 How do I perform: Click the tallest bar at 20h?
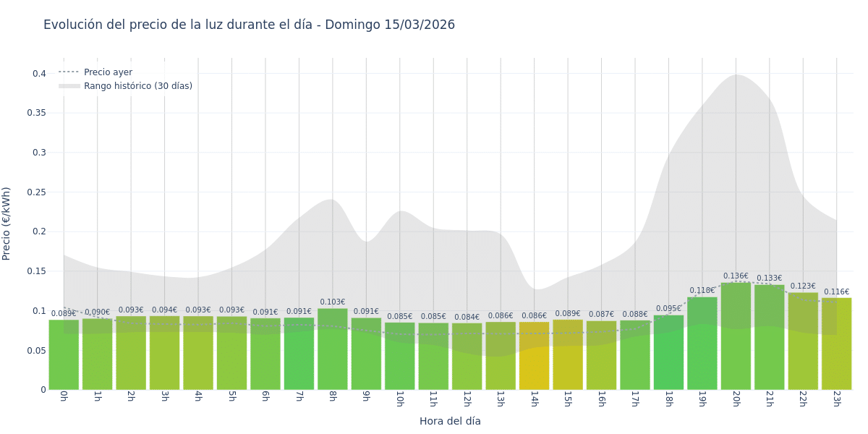(x=736, y=336)
